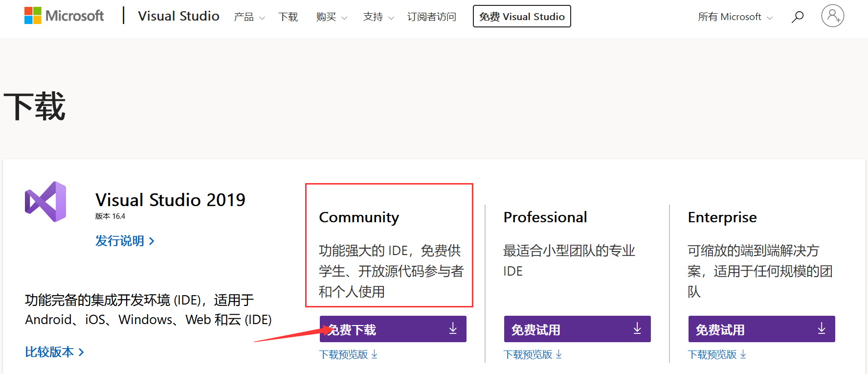Click 下载预览版 link under Community
The width and height of the screenshot is (868, 374).
tap(349, 354)
